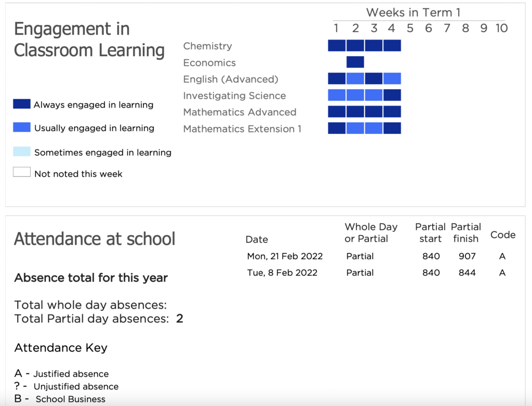Click 'A - Justified absence' key entry
This screenshot has height=406, width=532.
61,374
